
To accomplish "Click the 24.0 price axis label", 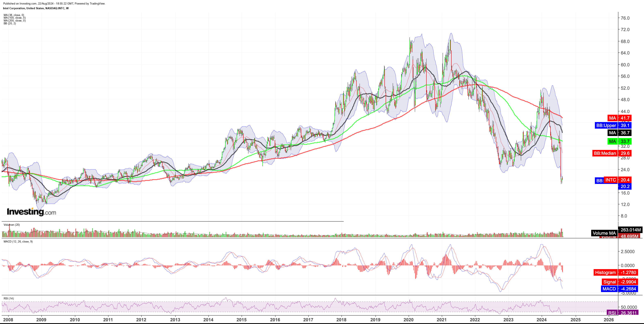I will pyautogui.click(x=625, y=169).
